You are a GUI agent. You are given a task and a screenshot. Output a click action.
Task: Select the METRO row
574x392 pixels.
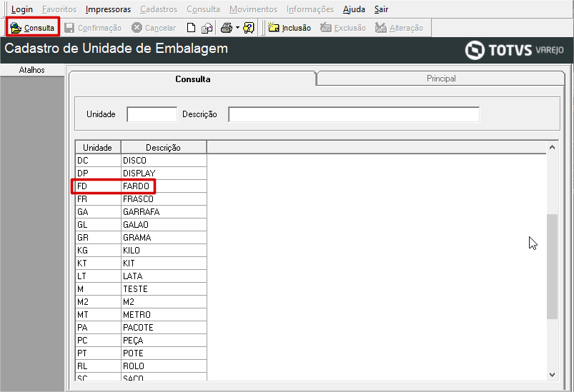click(141, 314)
